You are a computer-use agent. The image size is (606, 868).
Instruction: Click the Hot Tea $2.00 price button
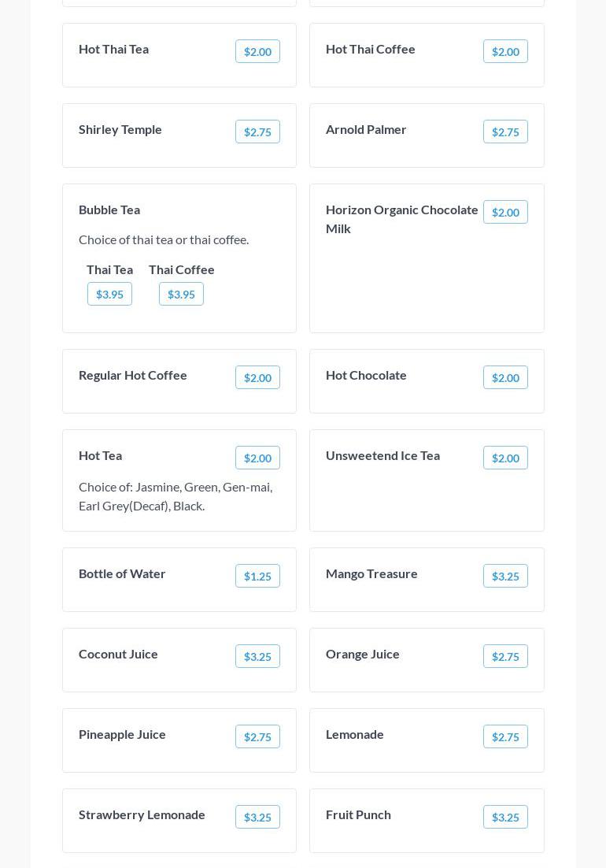pyautogui.click(x=257, y=458)
